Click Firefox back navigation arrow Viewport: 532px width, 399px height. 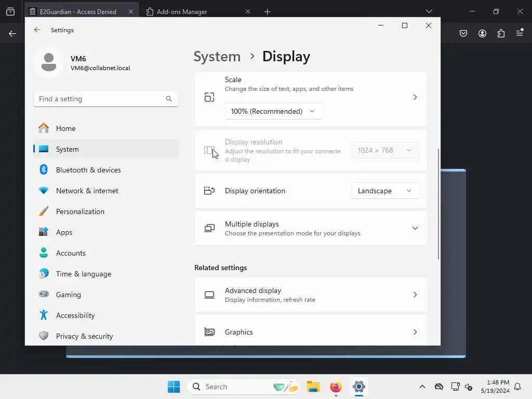[12, 33]
